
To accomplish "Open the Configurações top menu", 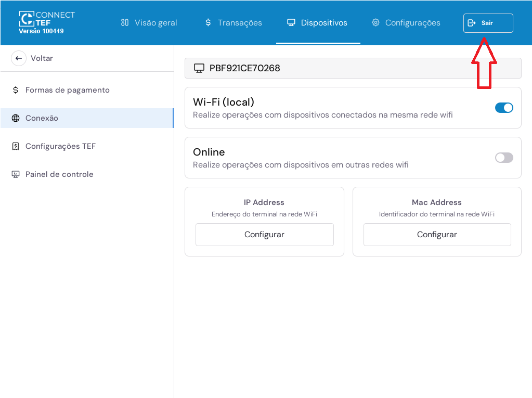I will [x=412, y=22].
